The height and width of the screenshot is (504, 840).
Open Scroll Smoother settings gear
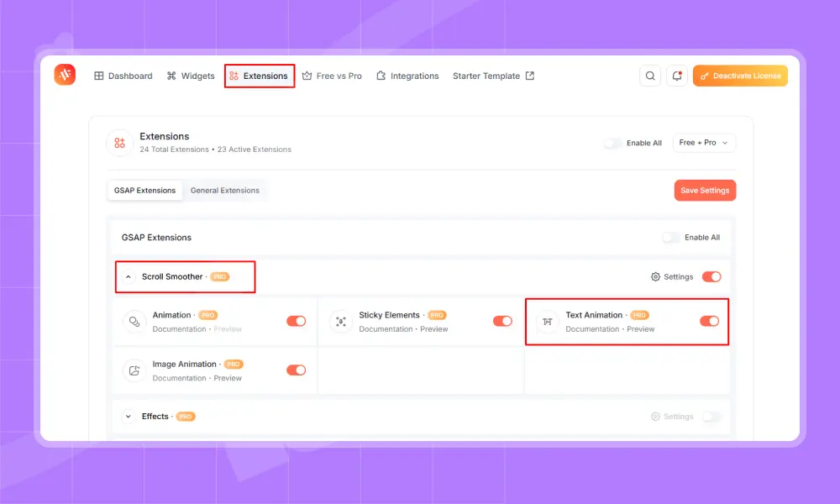pyautogui.click(x=656, y=276)
